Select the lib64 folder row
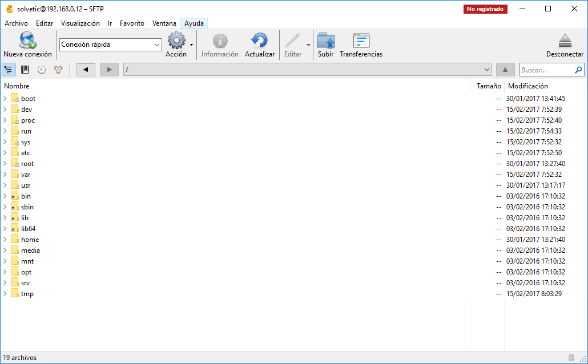The height and width of the screenshot is (364, 588). coord(293,228)
